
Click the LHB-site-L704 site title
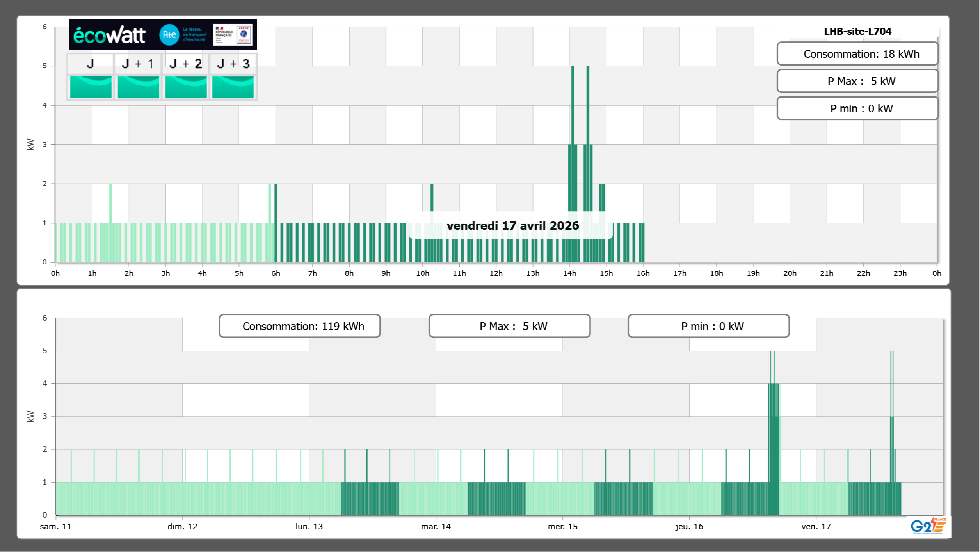(857, 31)
